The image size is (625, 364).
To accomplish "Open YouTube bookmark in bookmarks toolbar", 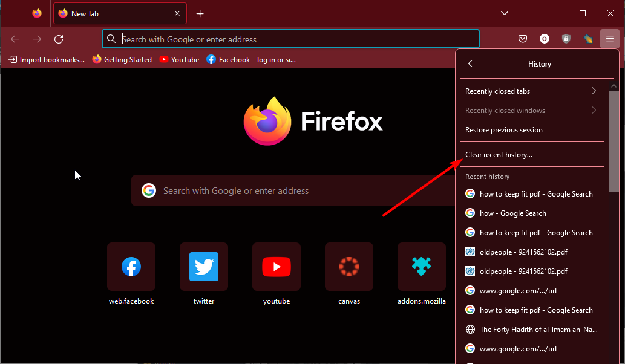I will (x=179, y=60).
